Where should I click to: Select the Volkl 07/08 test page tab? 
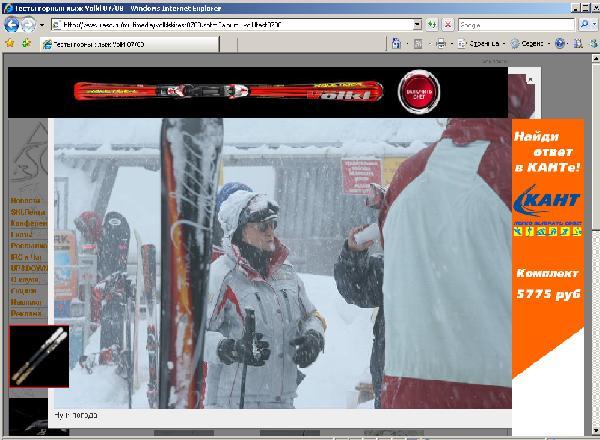129,44
